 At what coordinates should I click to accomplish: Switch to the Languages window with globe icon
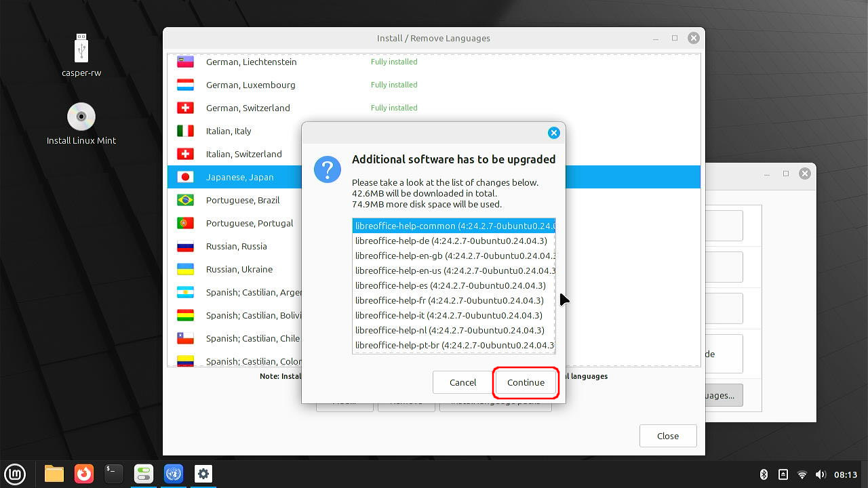(x=174, y=474)
